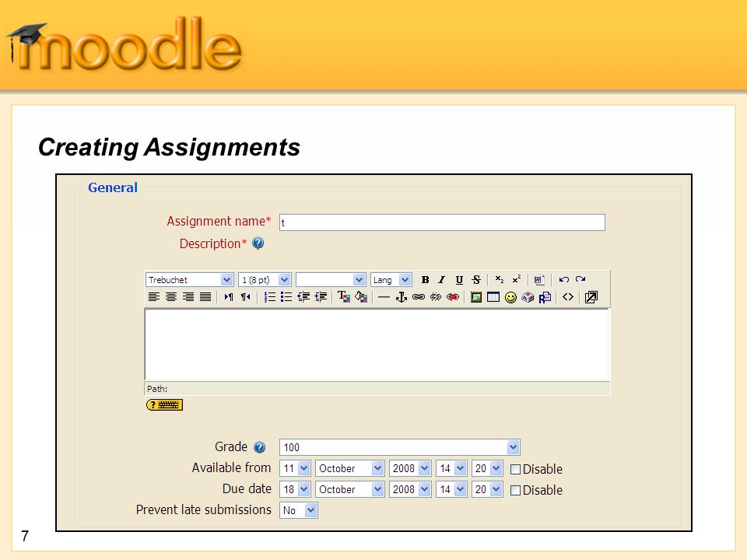The image size is (747, 560).
Task: Insert a bulleted list
Action: point(286,297)
